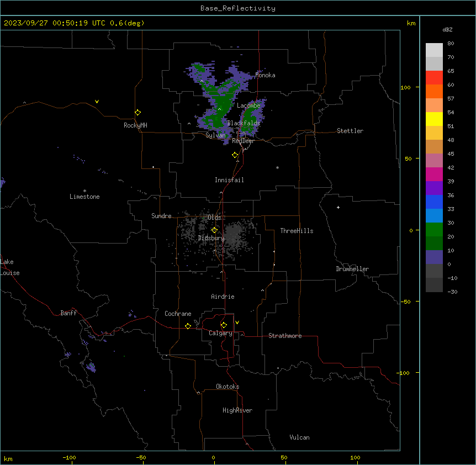
Task: Click the Ponoka city label
Action: point(265,75)
